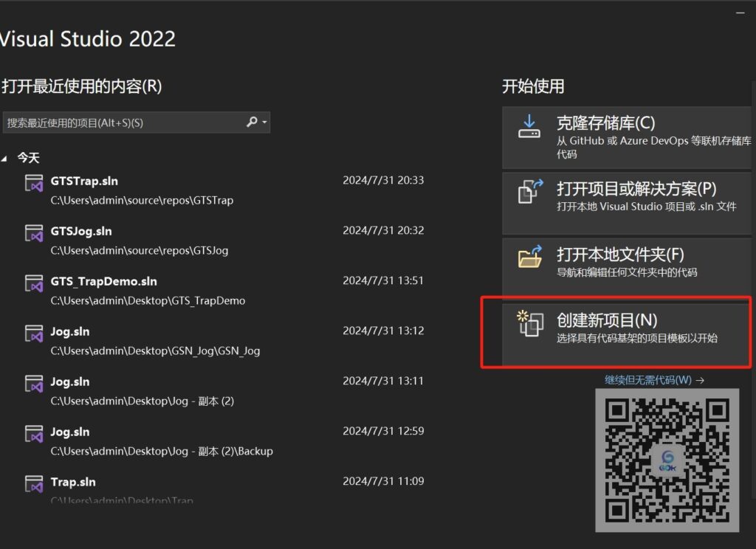Viewport: 756px width, 549px height.
Task: Click the open project or solution icon
Action: tap(530, 191)
